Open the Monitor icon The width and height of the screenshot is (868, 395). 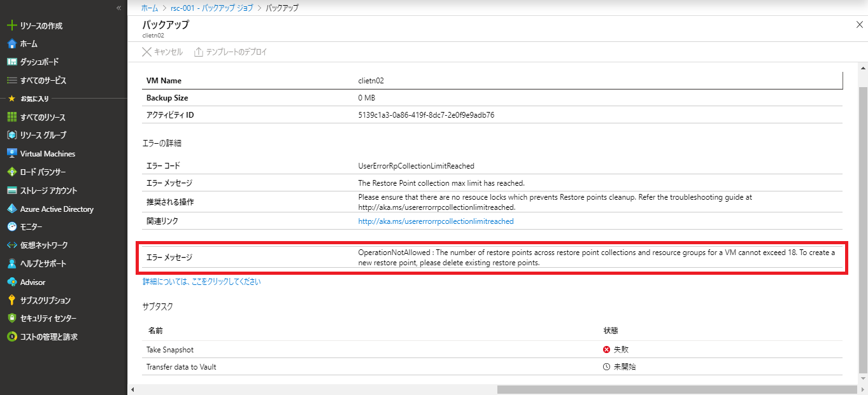[11, 227]
